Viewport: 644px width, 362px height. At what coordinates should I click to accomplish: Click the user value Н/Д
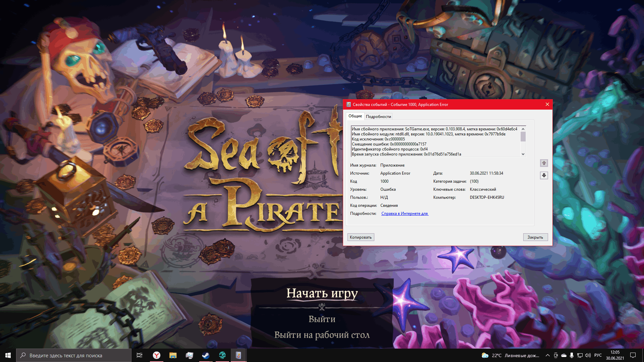(x=384, y=197)
